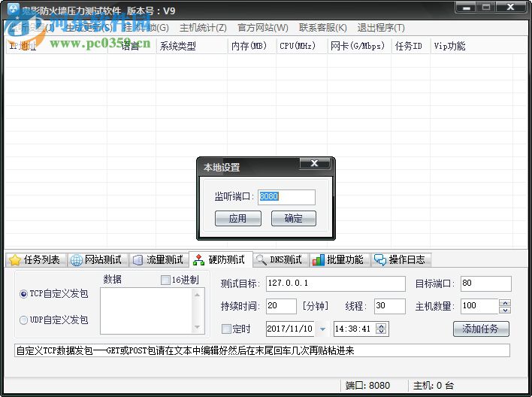532x397 pixels.
Task: Click the 主机数量 input field
Action: point(479,306)
